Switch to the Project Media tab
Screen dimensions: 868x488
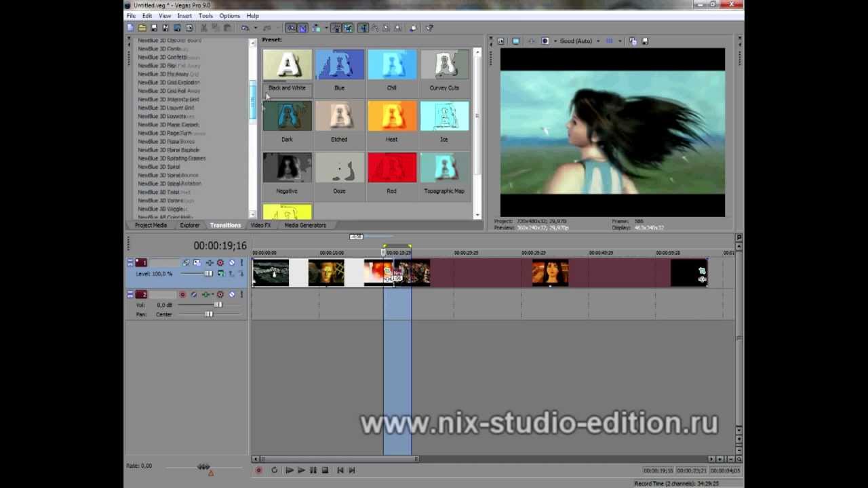click(x=151, y=225)
